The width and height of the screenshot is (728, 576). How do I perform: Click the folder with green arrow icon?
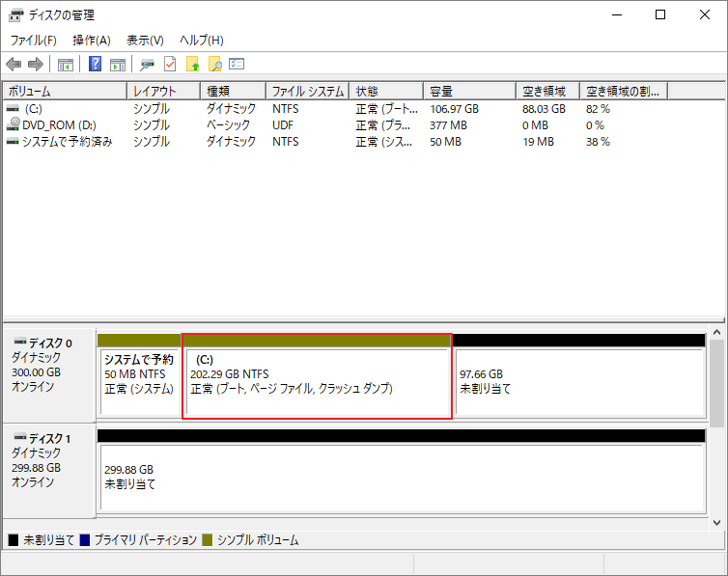pos(193,64)
